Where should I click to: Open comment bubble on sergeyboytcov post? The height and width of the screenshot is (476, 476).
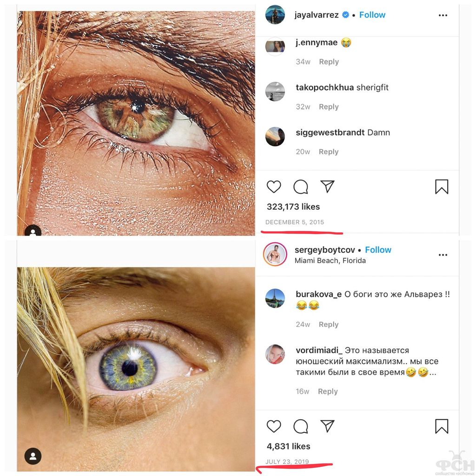[x=301, y=426]
